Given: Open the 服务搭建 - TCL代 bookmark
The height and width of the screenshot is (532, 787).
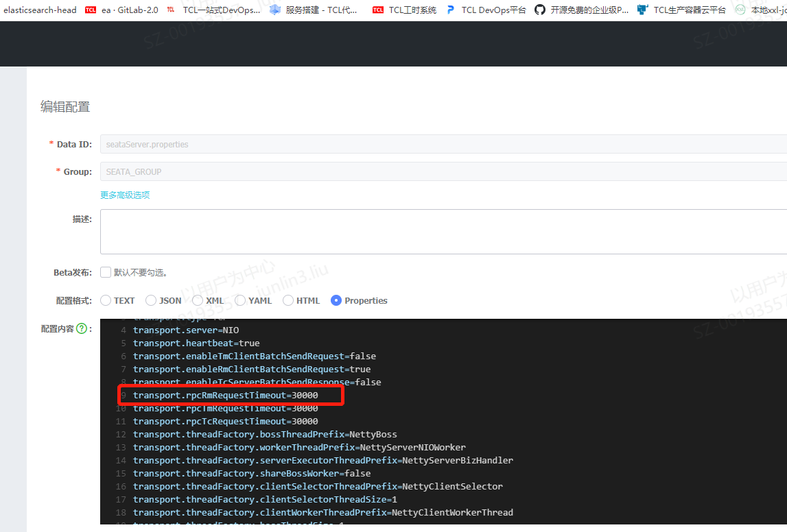Looking at the screenshot, I should pyautogui.click(x=321, y=10).
